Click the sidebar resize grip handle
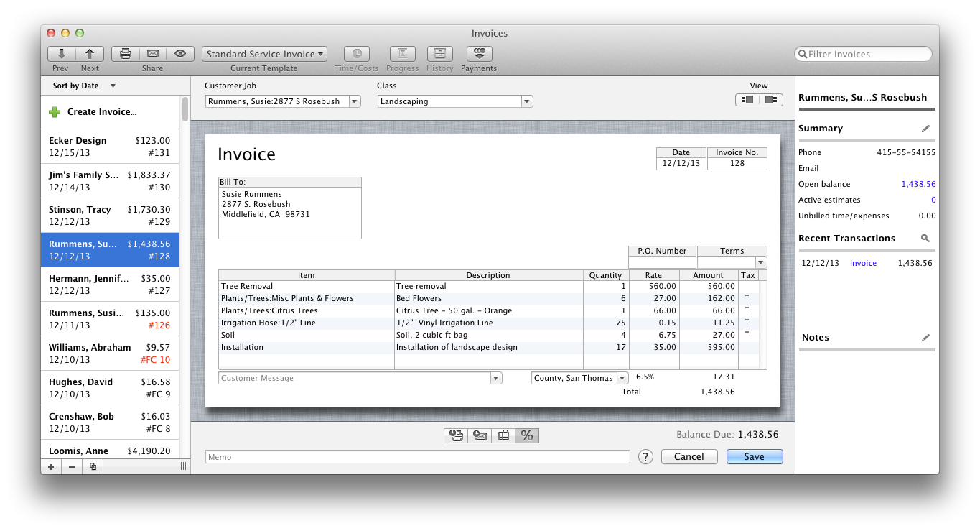Screen dimensions: 980x531 tap(183, 466)
